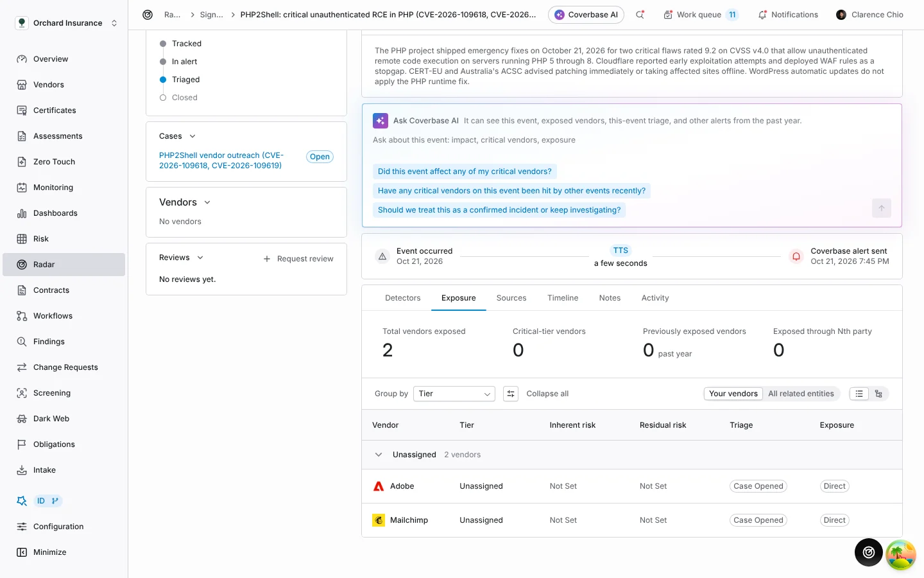Open the Group by Tier dropdown
The width and height of the screenshot is (924, 578).
tap(454, 394)
